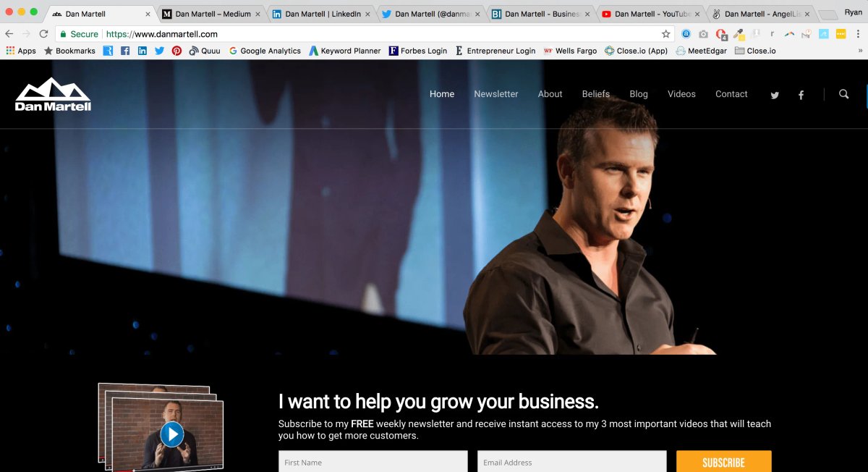
Task: Close the Dan Martell – Medium tab
Action: pos(258,14)
